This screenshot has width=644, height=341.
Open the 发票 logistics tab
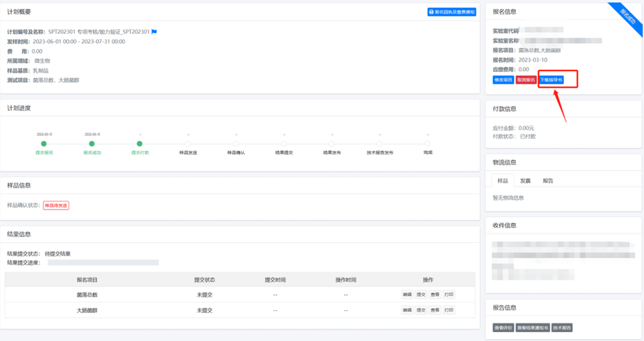pos(525,181)
